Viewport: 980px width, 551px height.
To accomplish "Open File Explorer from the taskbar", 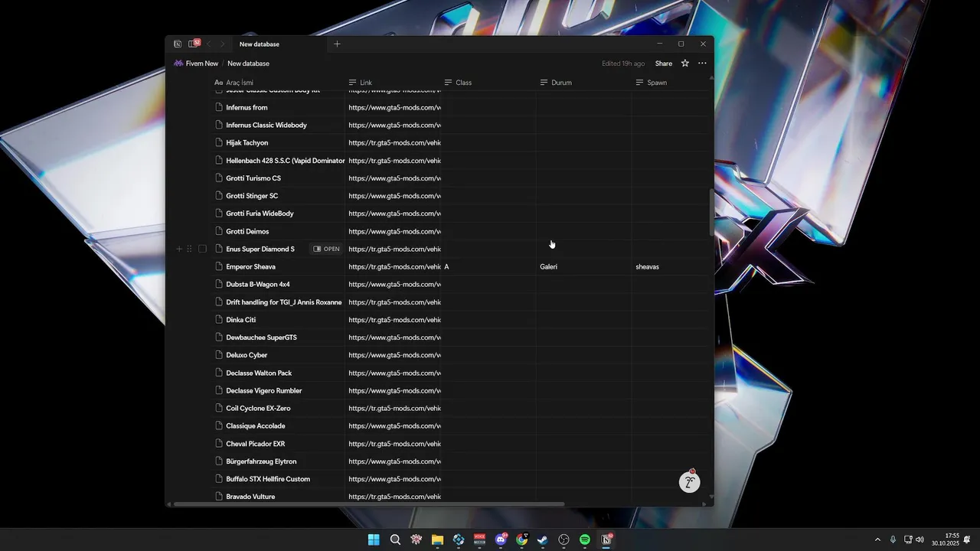I will [437, 540].
